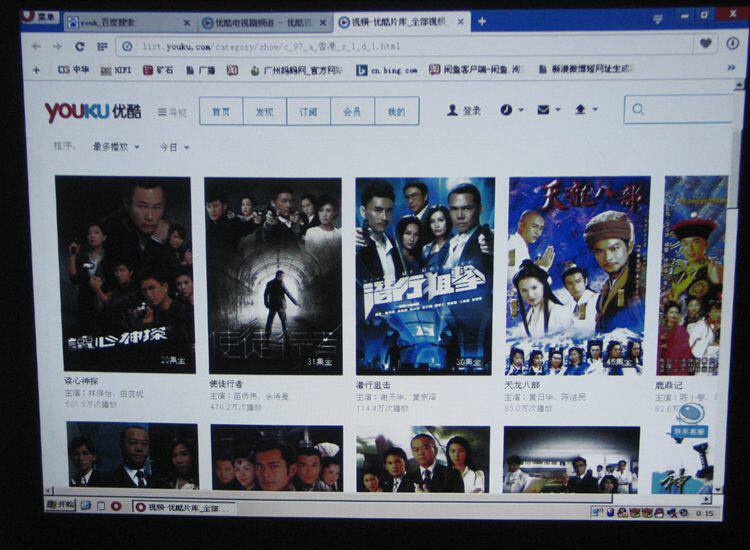Click the 读心神探 title link

tap(81, 381)
